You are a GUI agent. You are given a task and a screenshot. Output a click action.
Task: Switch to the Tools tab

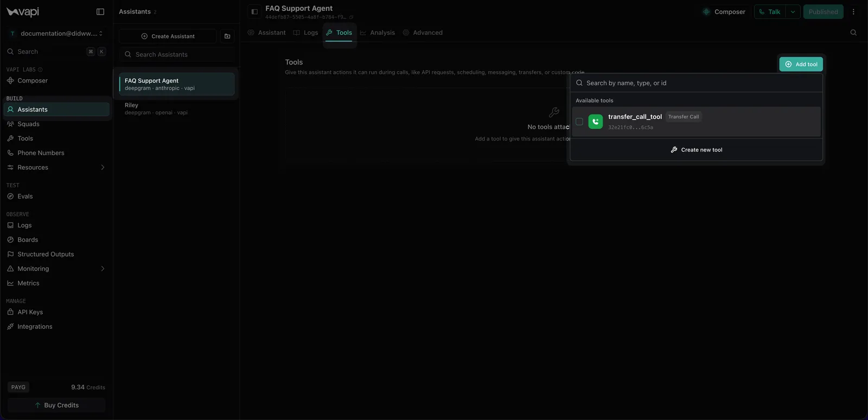coord(339,33)
